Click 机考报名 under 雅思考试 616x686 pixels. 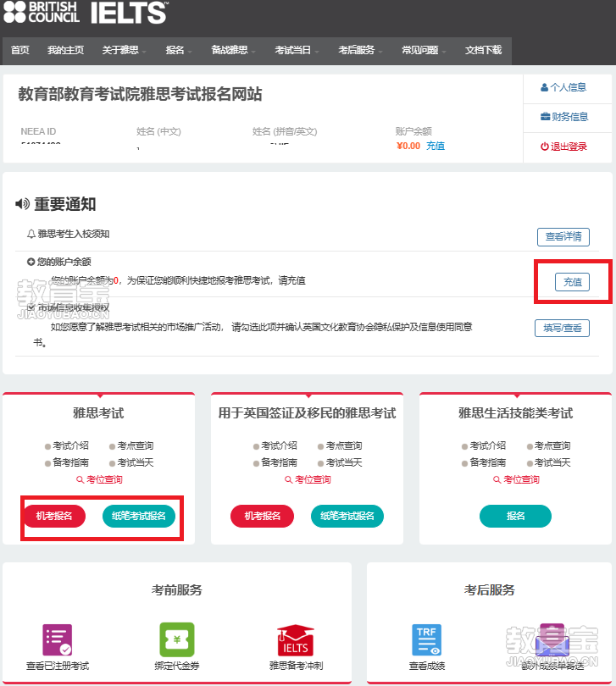coord(54,516)
